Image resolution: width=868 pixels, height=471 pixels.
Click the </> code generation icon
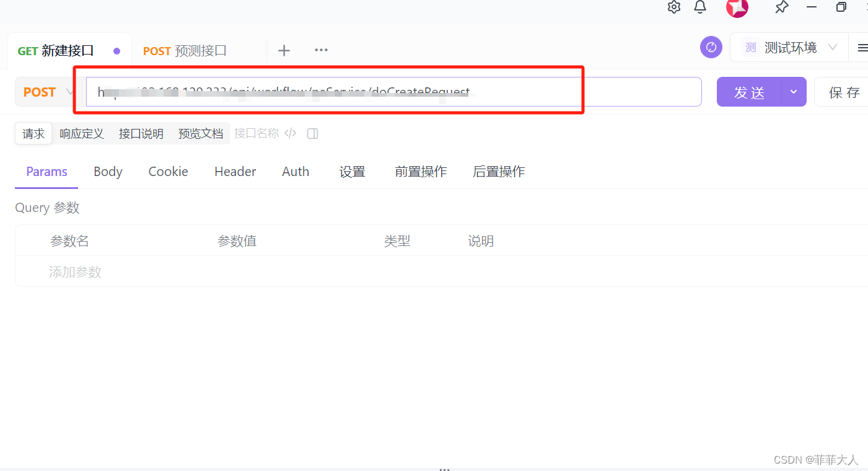(x=290, y=133)
